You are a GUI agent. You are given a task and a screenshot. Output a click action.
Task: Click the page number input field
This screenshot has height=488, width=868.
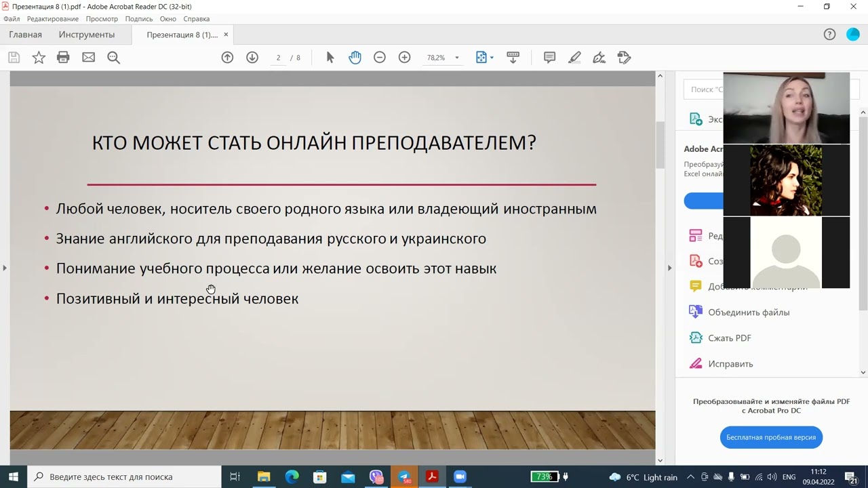(278, 58)
